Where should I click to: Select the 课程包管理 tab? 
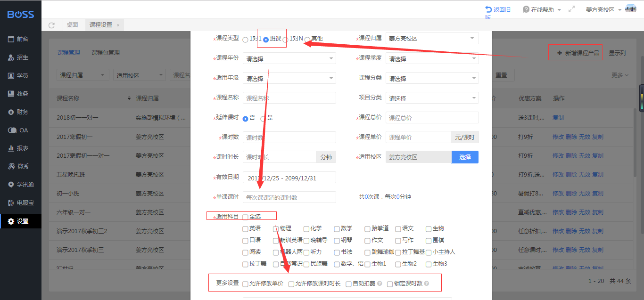[106, 53]
